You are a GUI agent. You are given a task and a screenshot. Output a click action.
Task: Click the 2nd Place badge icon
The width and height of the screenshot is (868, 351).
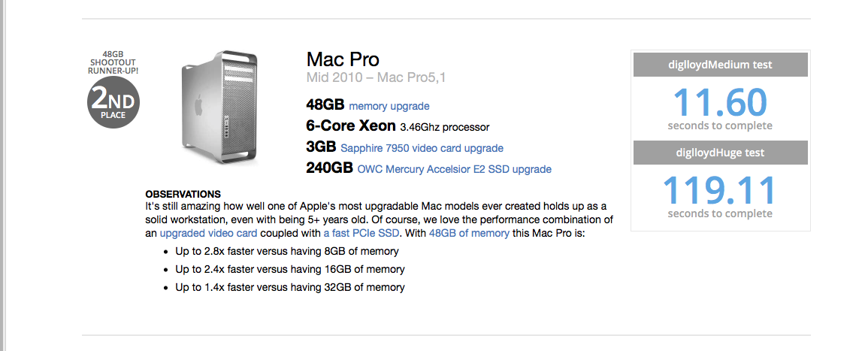tap(113, 102)
